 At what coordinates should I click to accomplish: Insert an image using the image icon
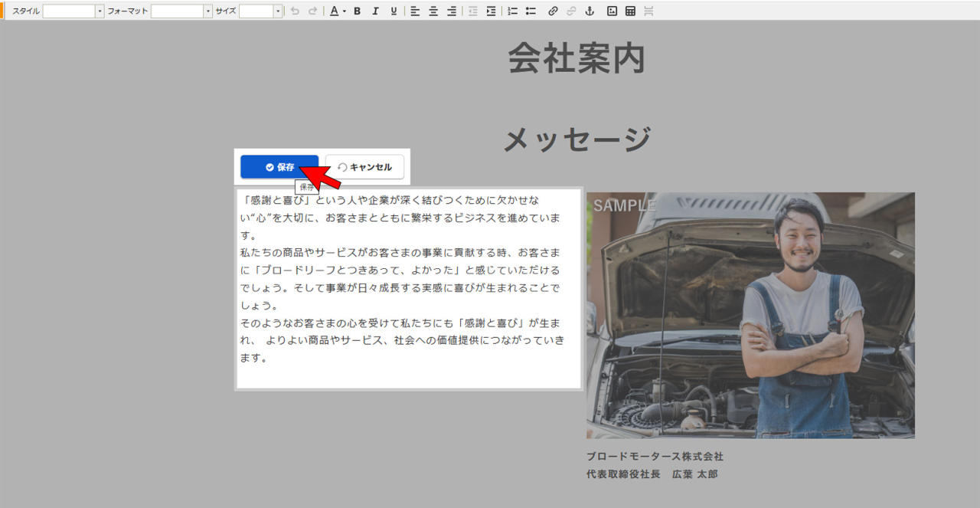click(612, 11)
